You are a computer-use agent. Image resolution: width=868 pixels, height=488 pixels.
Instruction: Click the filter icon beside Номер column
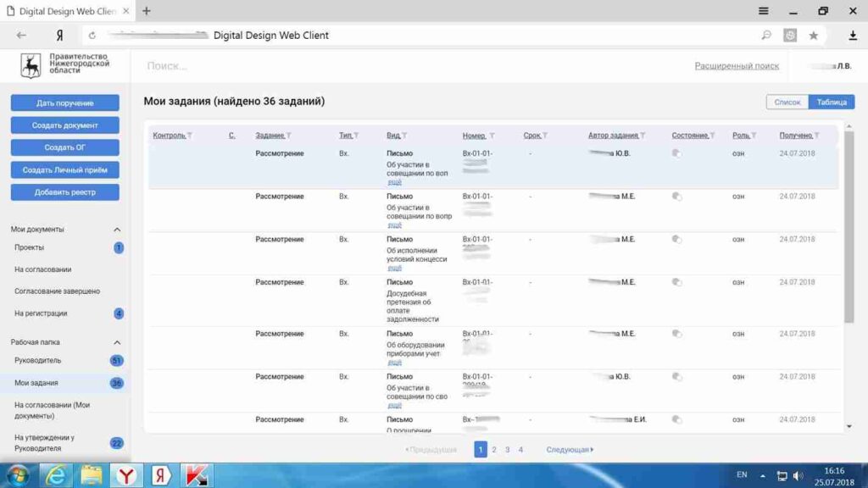pos(492,136)
